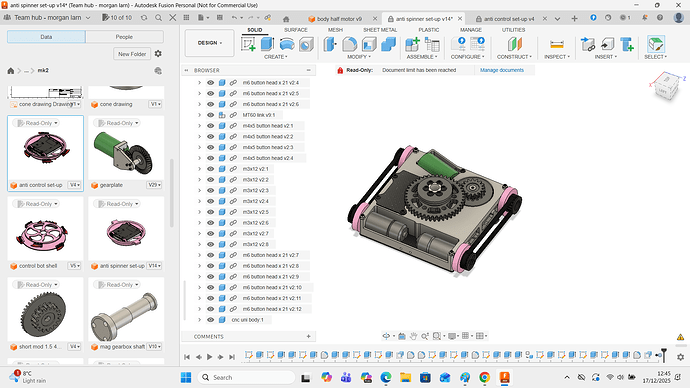This screenshot has width=690, height=388.
Task: Play the timeline
Action: coord(209,357)
